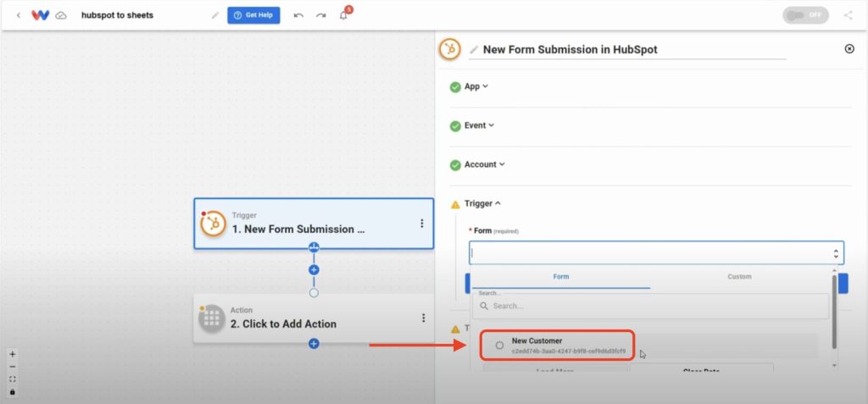
Task: Share the workflow with share icon
Action: 848,15
